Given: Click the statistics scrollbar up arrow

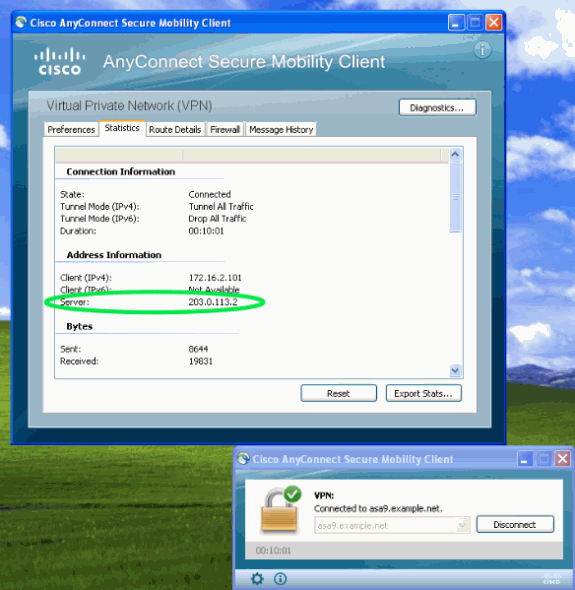Looking at the screenshot, I should point(455,154).
